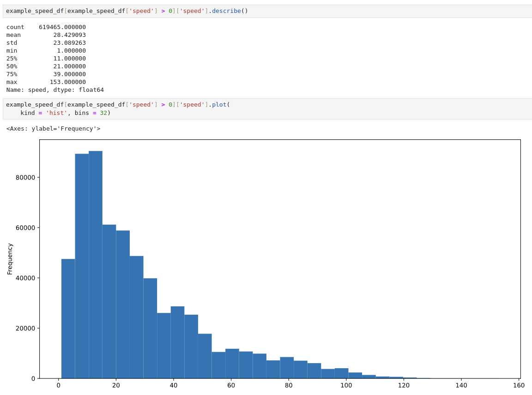Click the hist plot code cell
Viewport: 532px width, 395px height.
[x=267, y=109]
